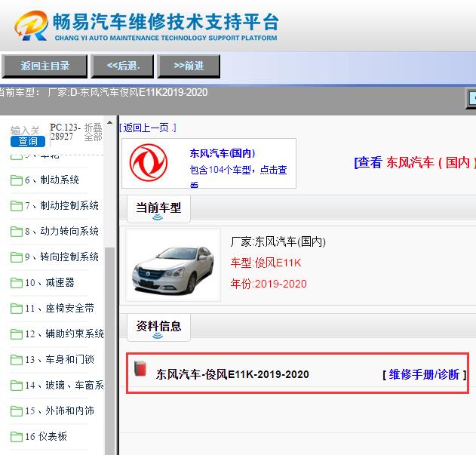Click the 厂家:东风汽车(国内) text
Image resolution: width=476 pixels, height=455 pixels.
(278, 241)
